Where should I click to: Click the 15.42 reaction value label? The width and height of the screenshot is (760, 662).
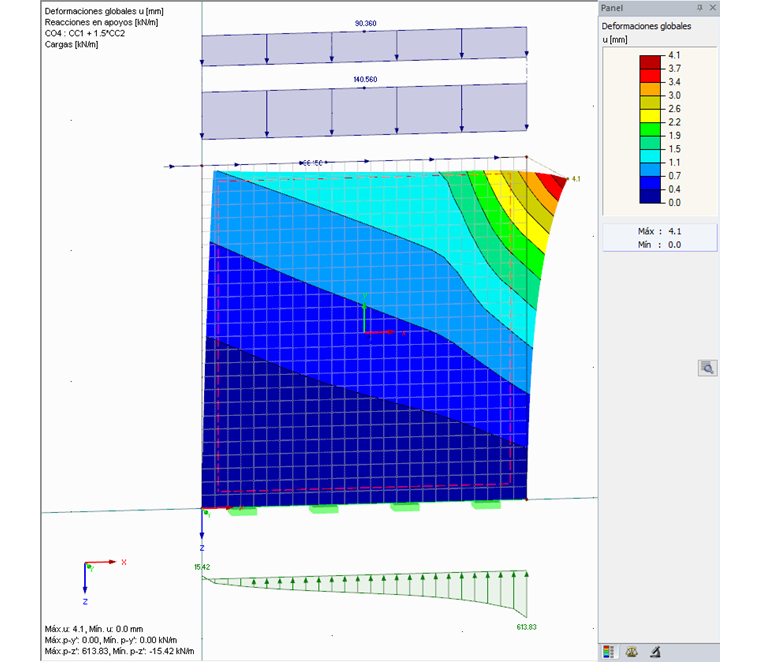(202, 567)
